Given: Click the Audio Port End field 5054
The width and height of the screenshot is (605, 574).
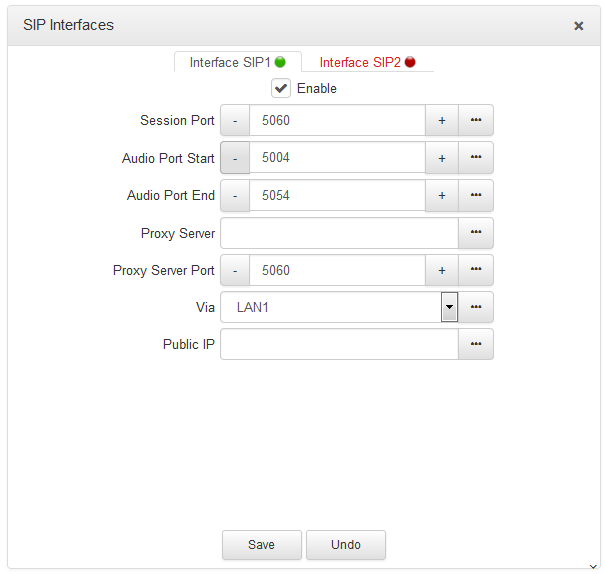Looking at the screenshot, I should coord(337,195).
